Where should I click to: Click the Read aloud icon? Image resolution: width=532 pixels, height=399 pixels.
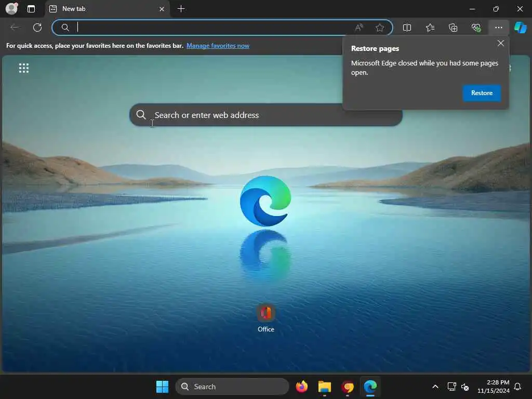[359, 28]
